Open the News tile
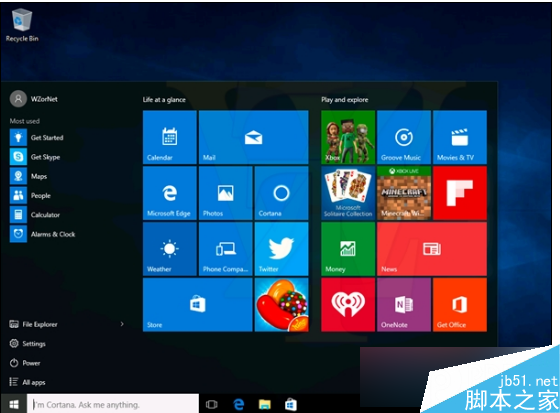The height and width of the screenshot is (413, 560). pos(432,249)
